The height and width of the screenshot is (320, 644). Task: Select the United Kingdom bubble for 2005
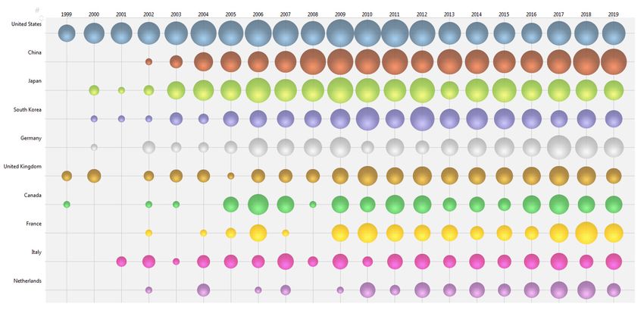point(231,176)
